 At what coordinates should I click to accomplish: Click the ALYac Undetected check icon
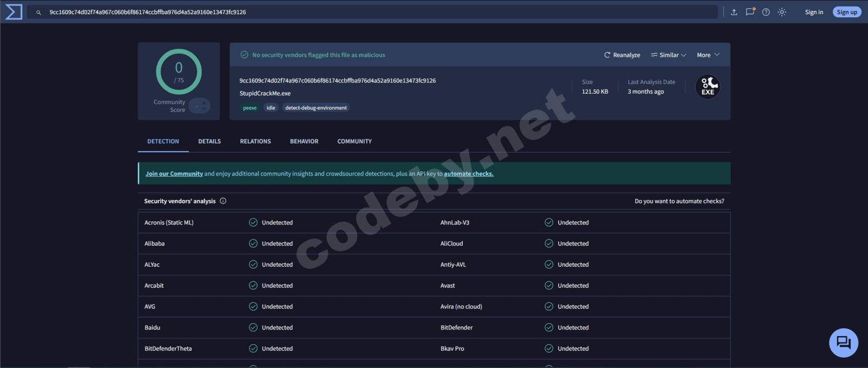[253, 264]
